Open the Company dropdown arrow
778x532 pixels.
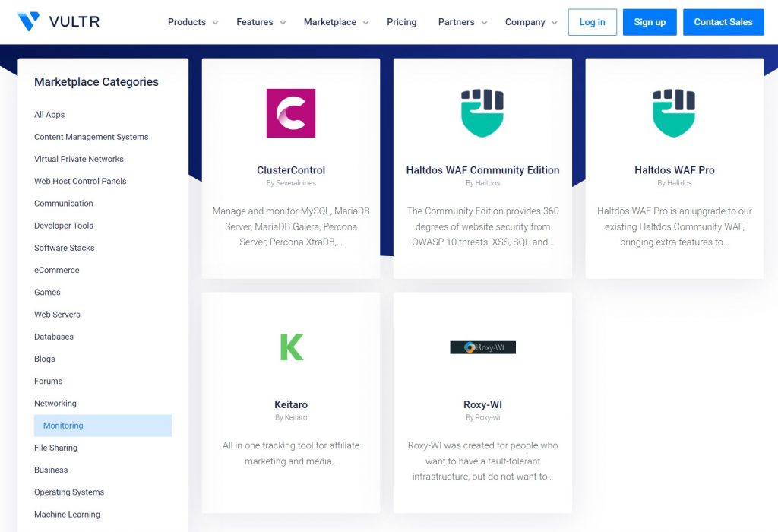coord(554,22)
